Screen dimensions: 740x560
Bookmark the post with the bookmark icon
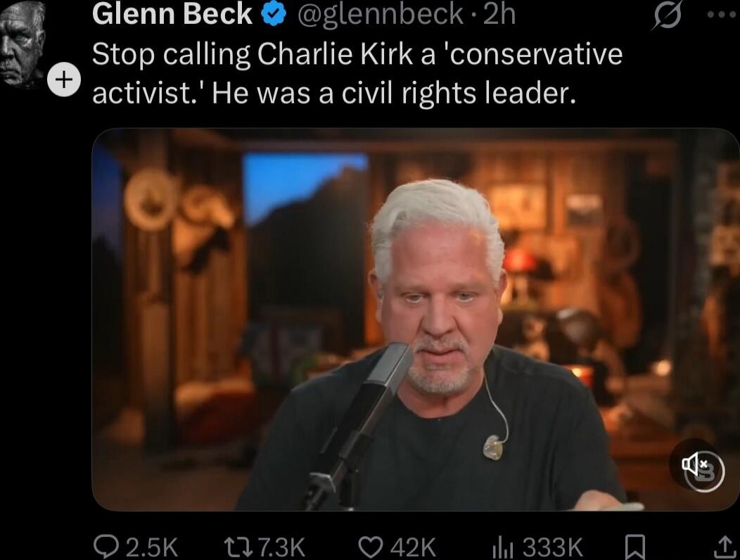(634, 547)
